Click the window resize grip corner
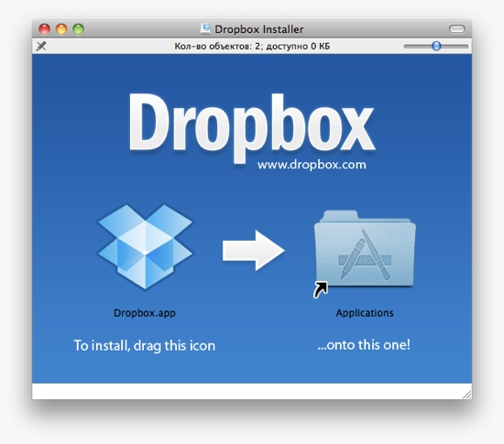Image resolution: width=504 pixels, height=444 pixels. pyautogui.click(x=467, y=395)
